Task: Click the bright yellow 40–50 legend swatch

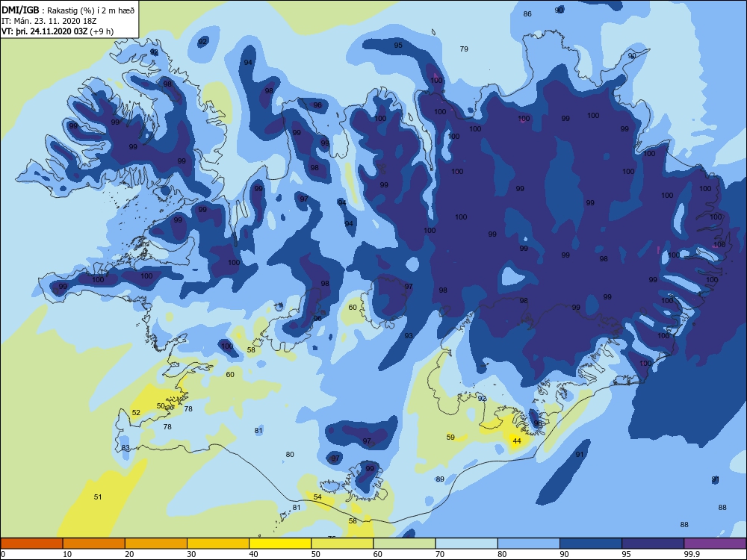Action: (280, 544)
